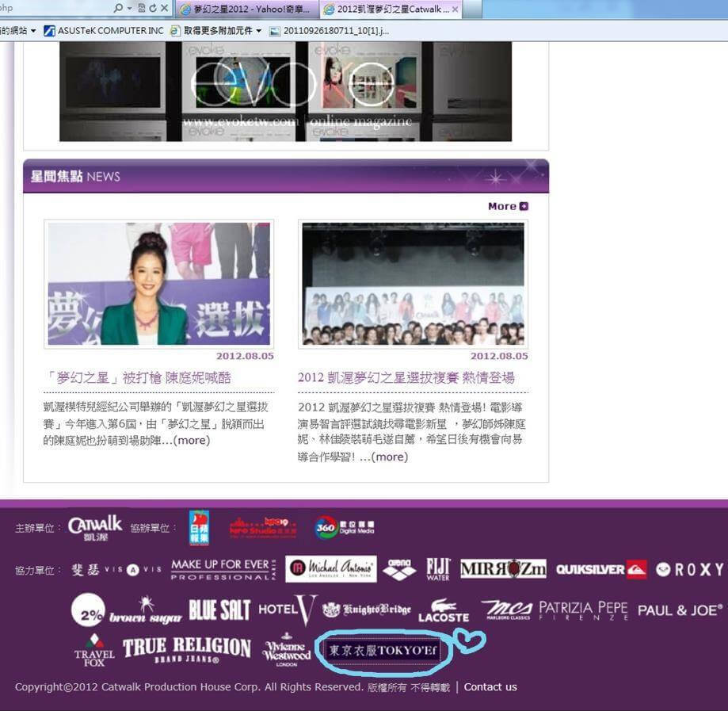Click the 2012.08.05 date under 陳庭妮 photo
The height and width of the screenshot is (711, 728).
pyautogui.click(x=245, y=356)
